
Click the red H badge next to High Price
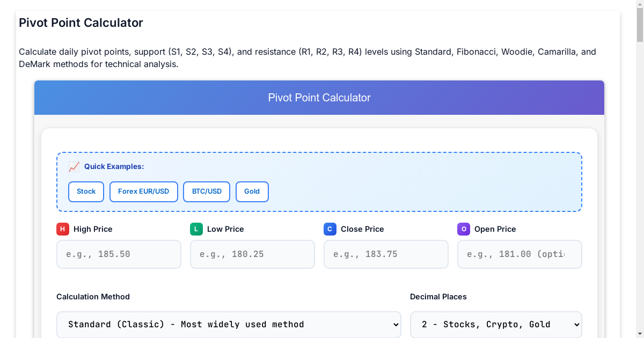point(62,229)
